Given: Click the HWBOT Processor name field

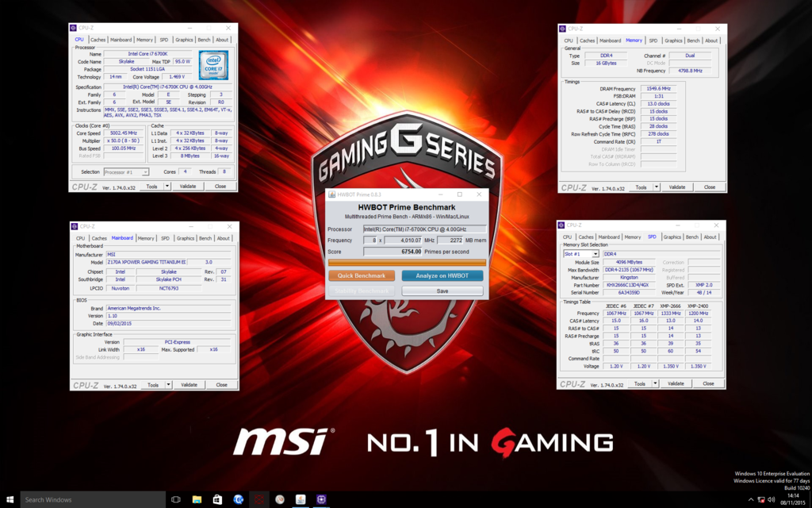Looking at the screenshot, I should tap(425, 229).
